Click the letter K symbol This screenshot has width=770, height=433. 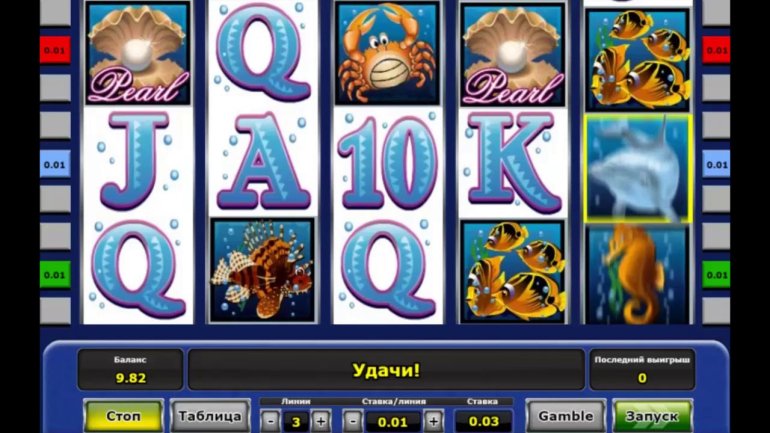click(513, 163)
